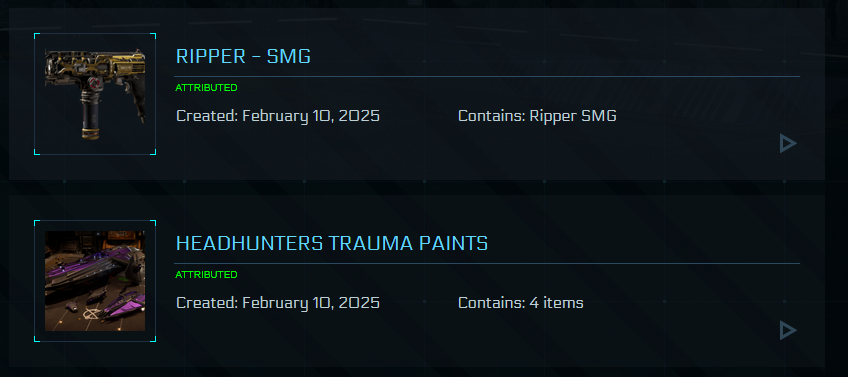Click the divider line below the Headhunters Trauma Paints title
Screen dimensions: 848x377
pos(487,263)
